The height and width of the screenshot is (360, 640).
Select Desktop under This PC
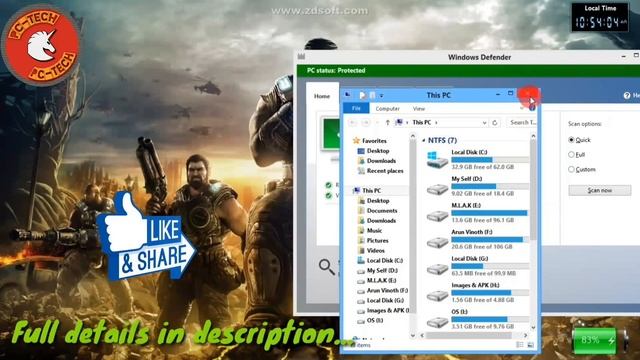[378, 201]
